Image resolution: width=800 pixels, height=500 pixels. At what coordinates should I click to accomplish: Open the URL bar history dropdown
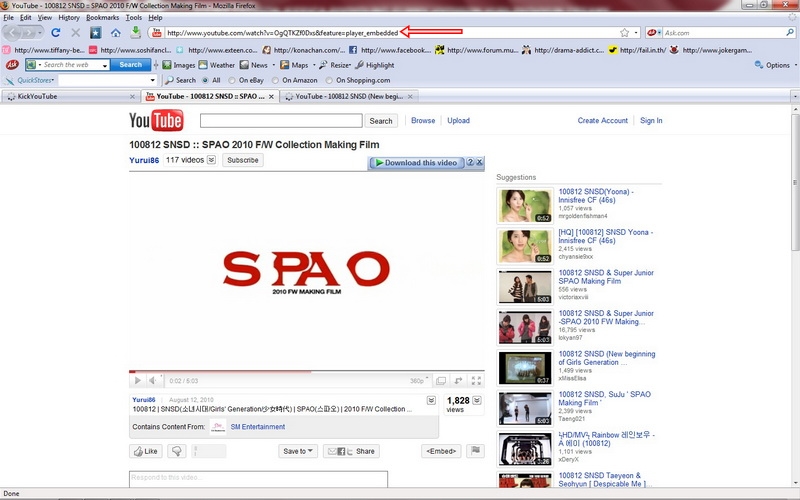tap(636, 33)
